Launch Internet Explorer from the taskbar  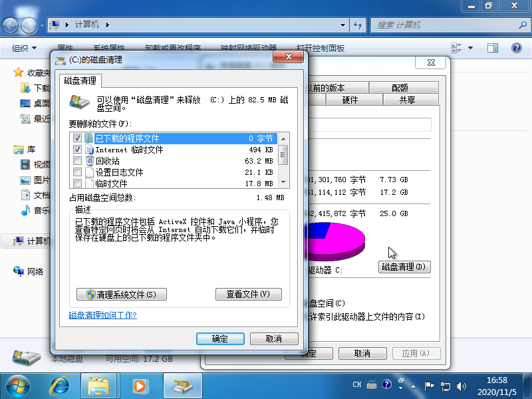point(61,384)
